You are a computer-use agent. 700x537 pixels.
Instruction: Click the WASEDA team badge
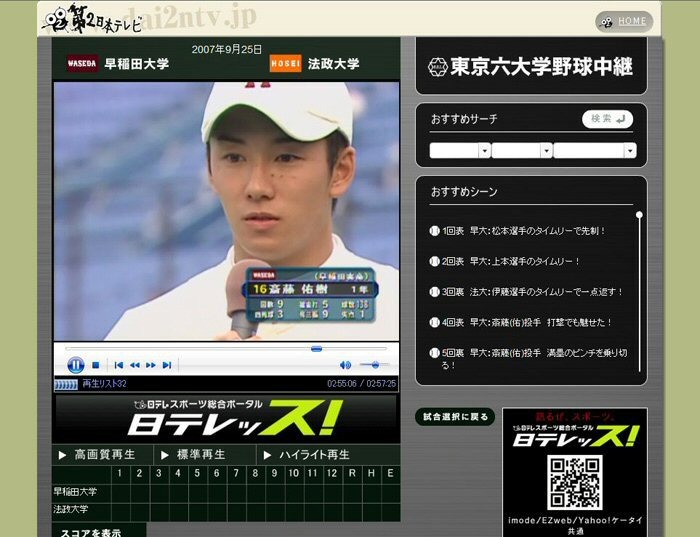pyautogui.click(x=82, y=63)
